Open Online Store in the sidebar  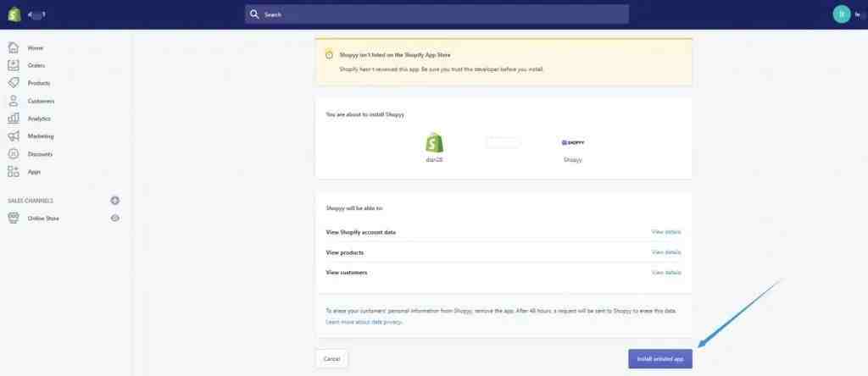point(43,218)
